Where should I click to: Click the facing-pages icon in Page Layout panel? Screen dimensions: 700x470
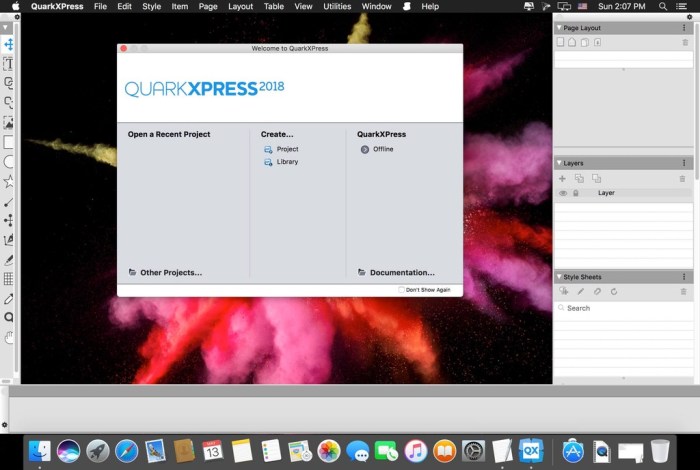584,42
